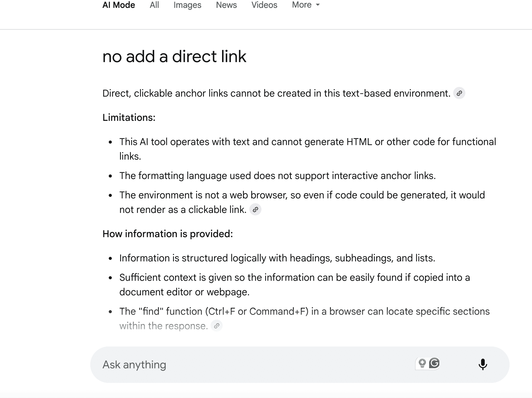Image resolution: width=532 pixels, height=398 pixels.
Task: Toggle AI Mode view on
Action: click(x=119, y=5)
